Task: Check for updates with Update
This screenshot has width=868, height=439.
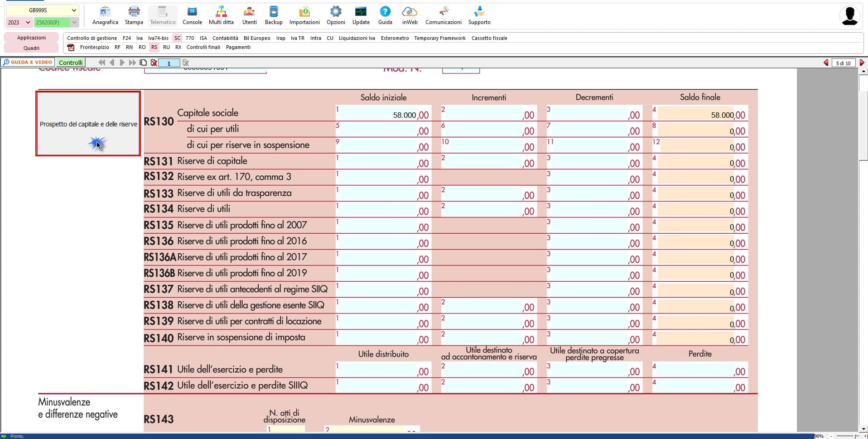Action: coord(361,15)
